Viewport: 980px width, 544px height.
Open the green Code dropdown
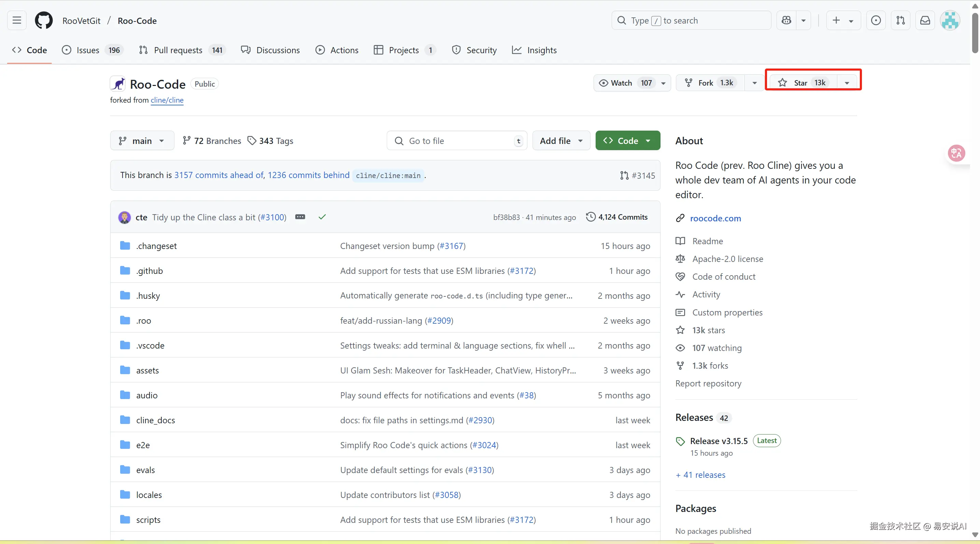click(627, 141)
